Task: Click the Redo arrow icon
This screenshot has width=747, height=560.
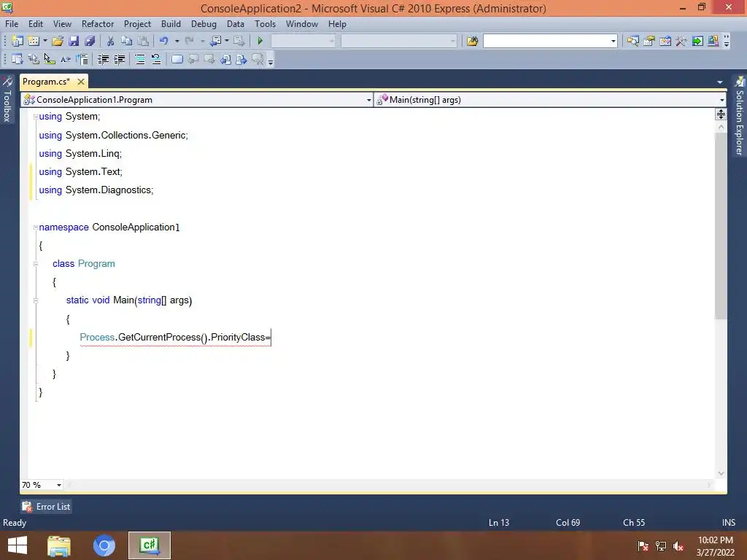Action: pos(190,41)
